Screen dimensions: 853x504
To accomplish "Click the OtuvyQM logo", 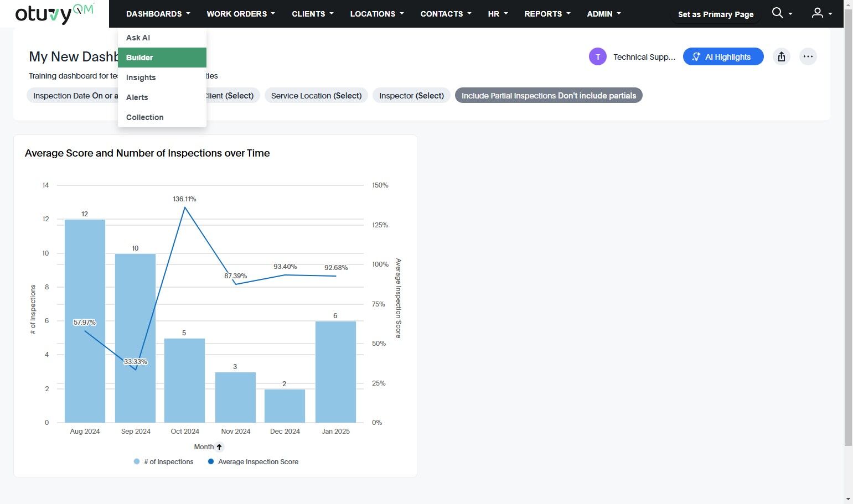I will tap(54, 14).
